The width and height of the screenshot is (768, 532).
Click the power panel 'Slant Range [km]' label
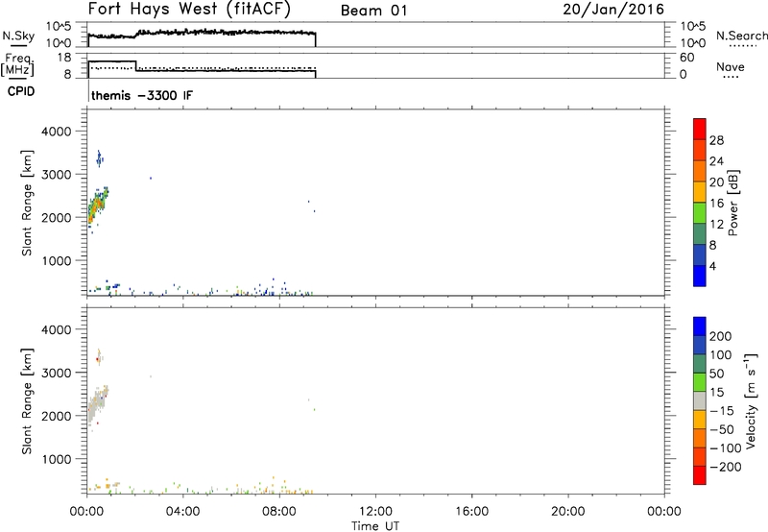(x=27, y=203)
